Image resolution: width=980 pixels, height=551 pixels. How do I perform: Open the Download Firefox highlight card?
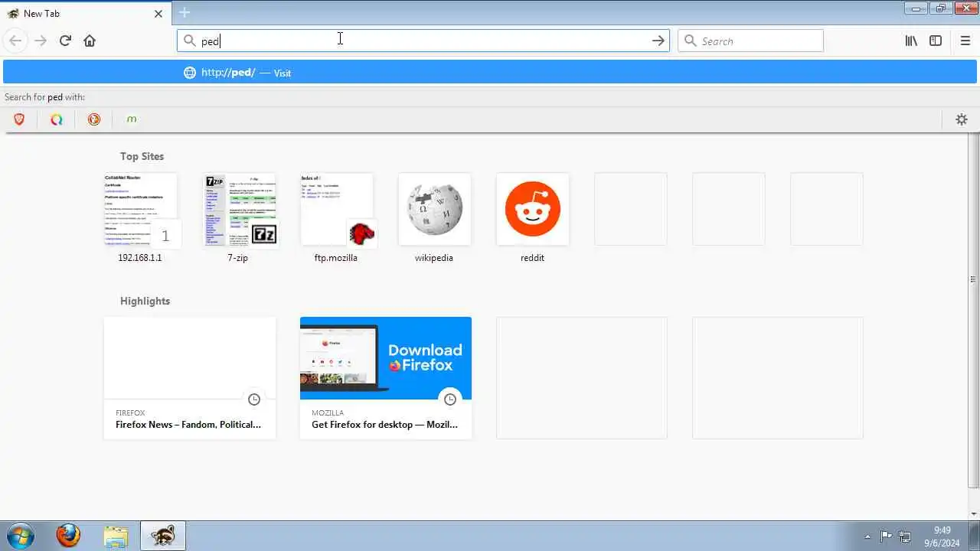coord(386,378)
